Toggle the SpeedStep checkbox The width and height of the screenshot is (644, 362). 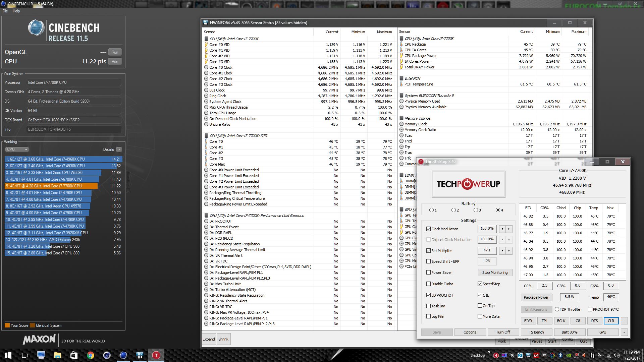point(480,284)
